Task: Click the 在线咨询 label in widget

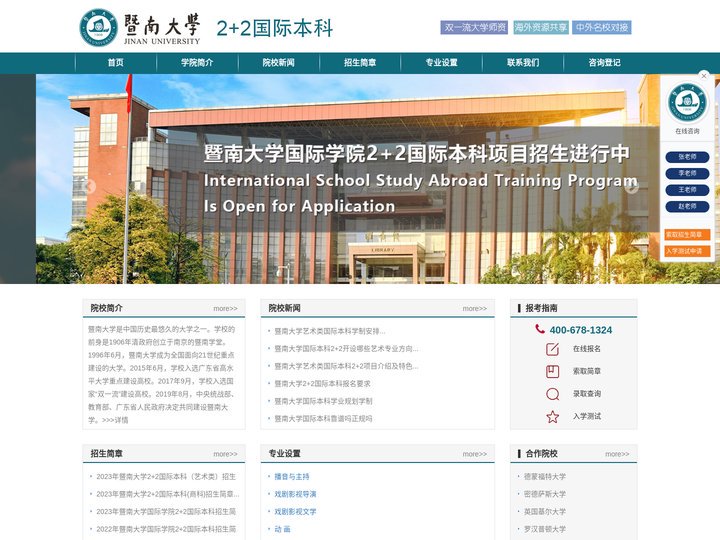Action: point(687,131)
